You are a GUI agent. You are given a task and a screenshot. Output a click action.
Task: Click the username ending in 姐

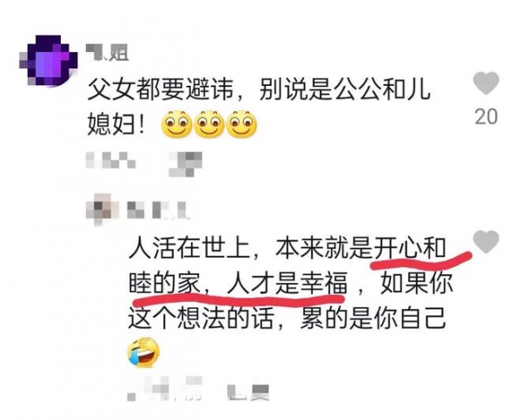107,52
